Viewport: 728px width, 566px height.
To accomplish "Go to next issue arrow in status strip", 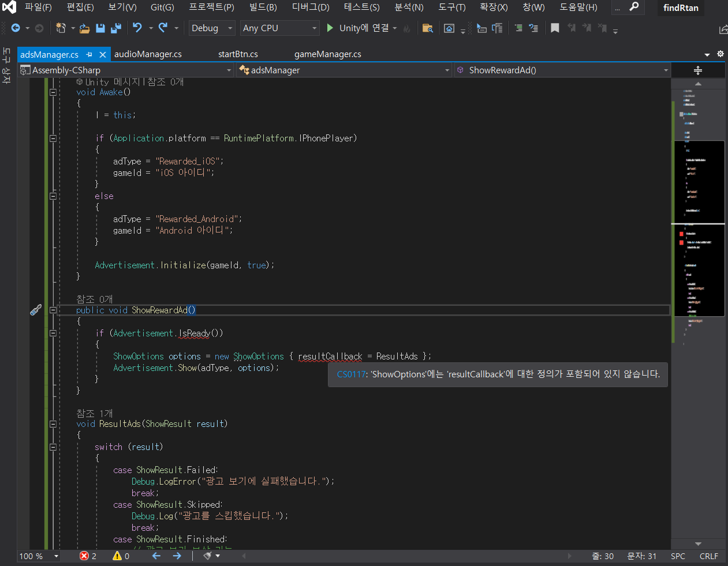I will click(177, 556).
